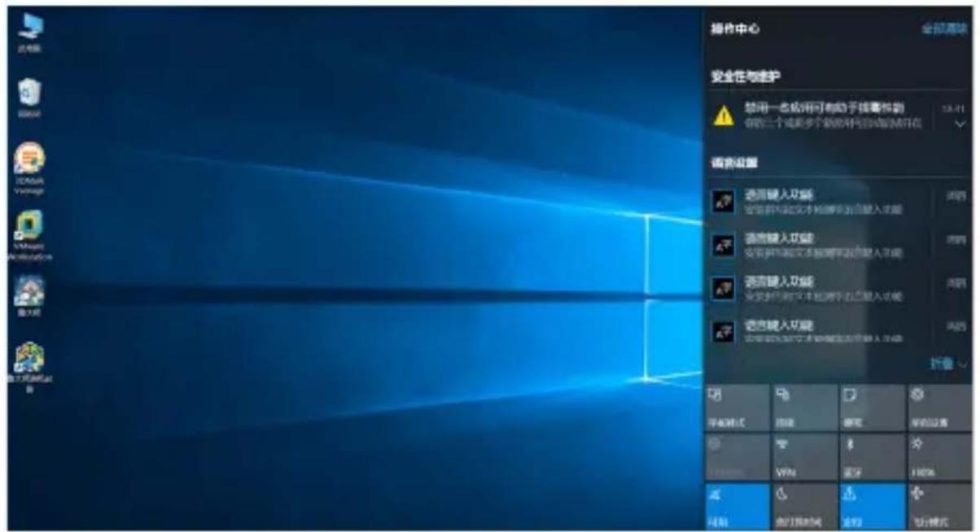Toggle Quiet hours (免打扰时间) tile

point(804,506)
